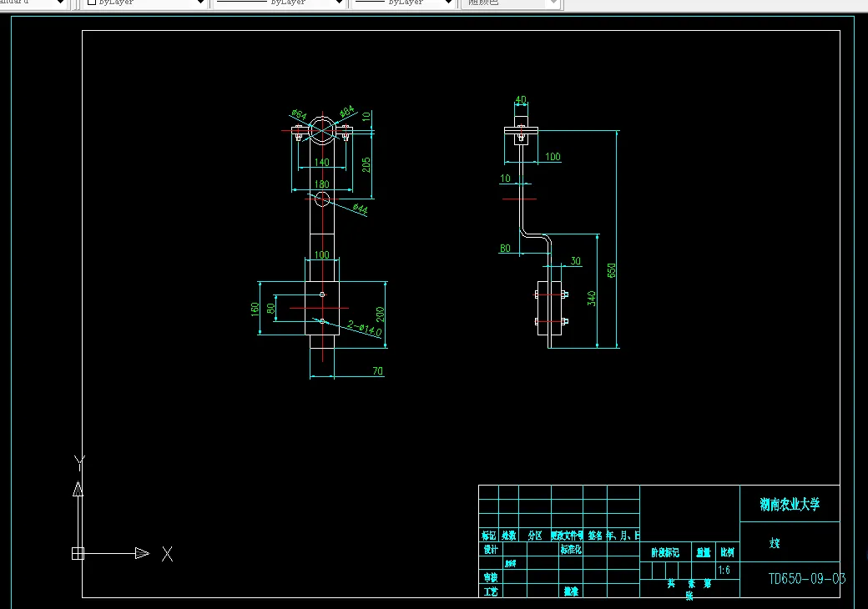
Task: Click the 重量 header cell
Action: click(x=703, y=552)
